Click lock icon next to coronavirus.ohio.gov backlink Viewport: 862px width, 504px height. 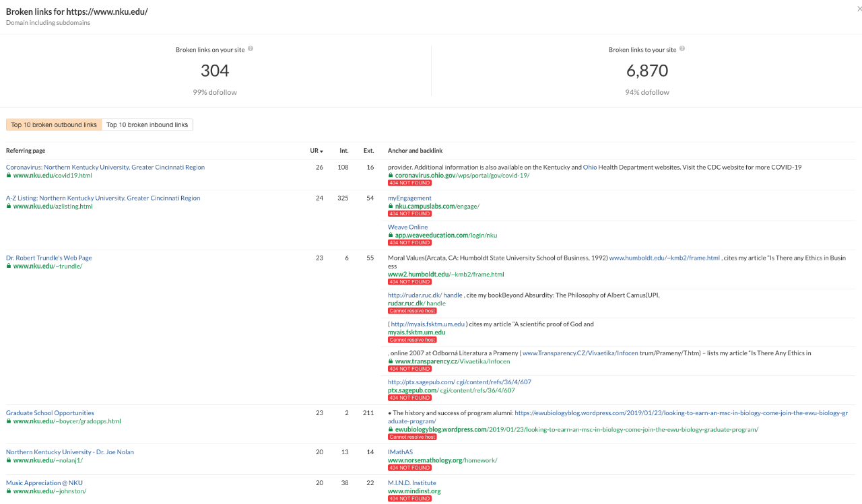(391, 175)
